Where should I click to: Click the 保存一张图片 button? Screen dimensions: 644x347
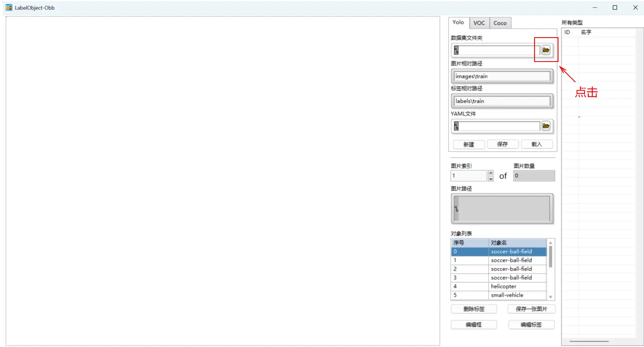pyautogui.click(x=531, y=309)
